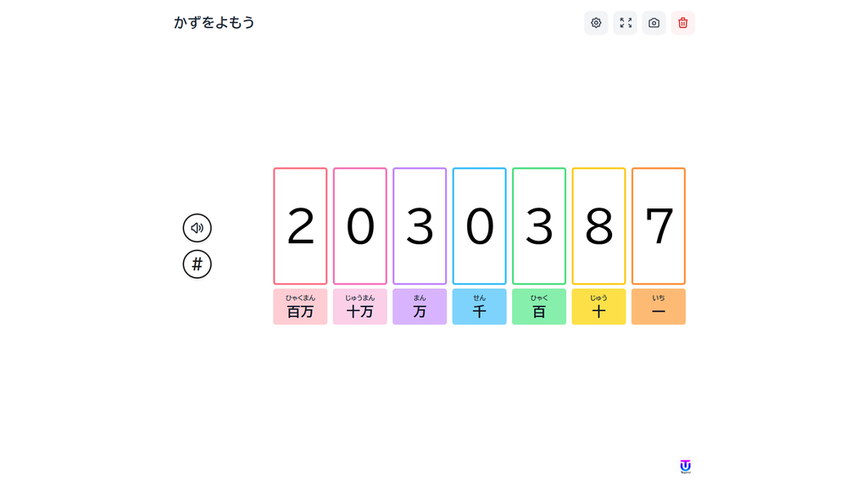Click the 十万 place value label
The width and height of the screenshot is (868, 488).
click(x=359, y=307)
